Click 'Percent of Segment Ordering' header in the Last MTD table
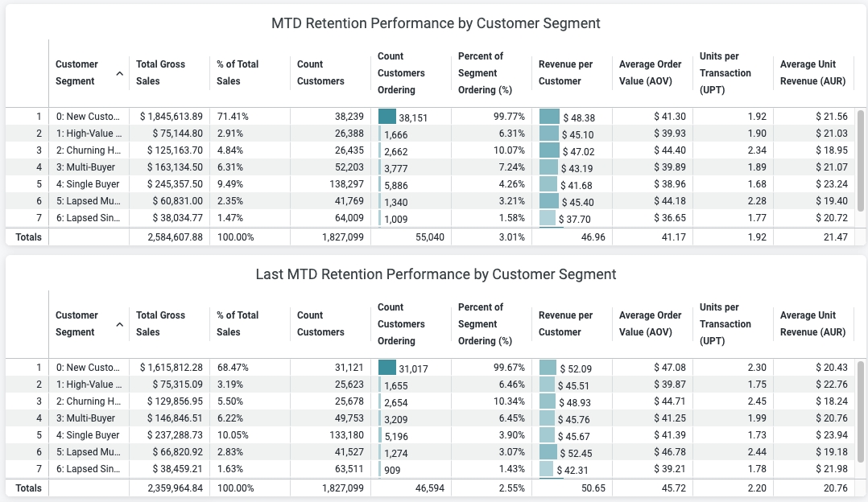The width and height of the screenshot is (868, 502). click(x=485, y=323)
